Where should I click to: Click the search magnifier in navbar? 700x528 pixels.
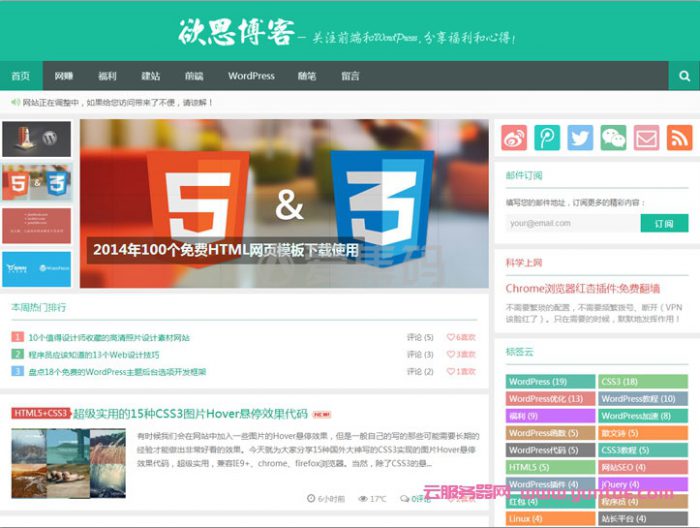click(684, 76)
